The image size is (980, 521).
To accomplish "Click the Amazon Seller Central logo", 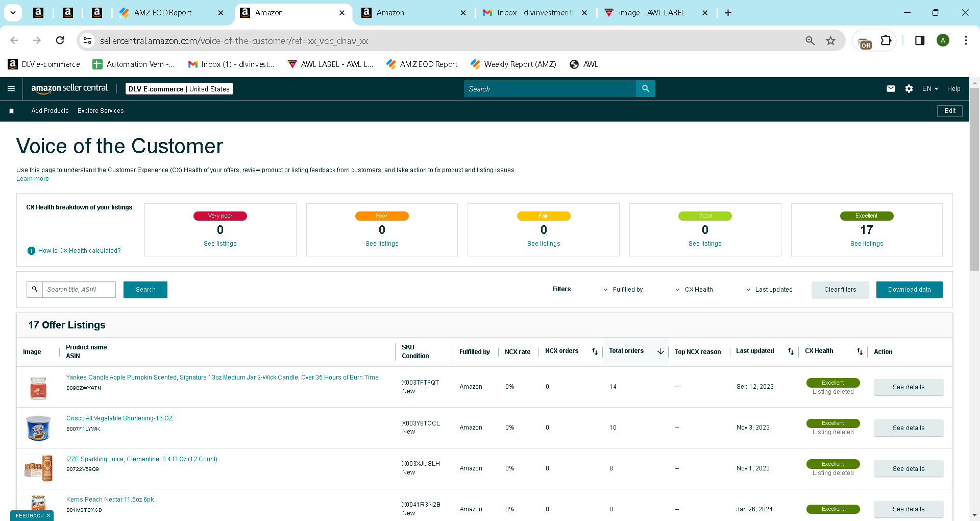I will [x=69, y=88].
